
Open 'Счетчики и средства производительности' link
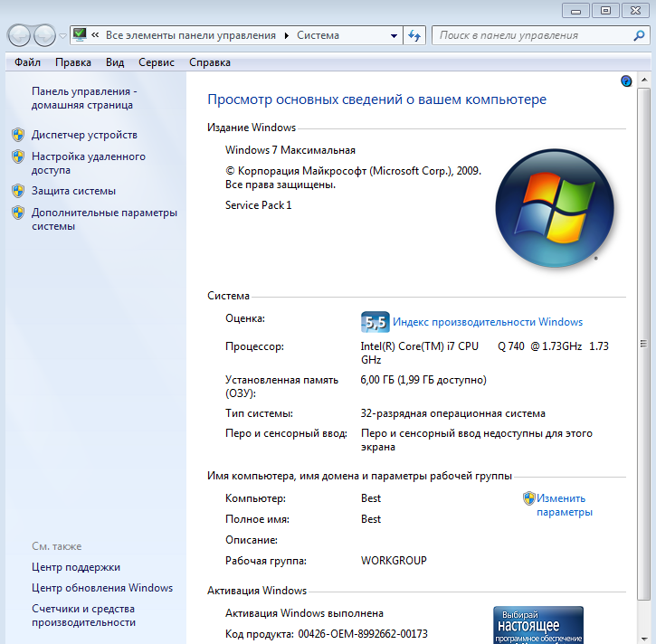(x=83, y=616)
